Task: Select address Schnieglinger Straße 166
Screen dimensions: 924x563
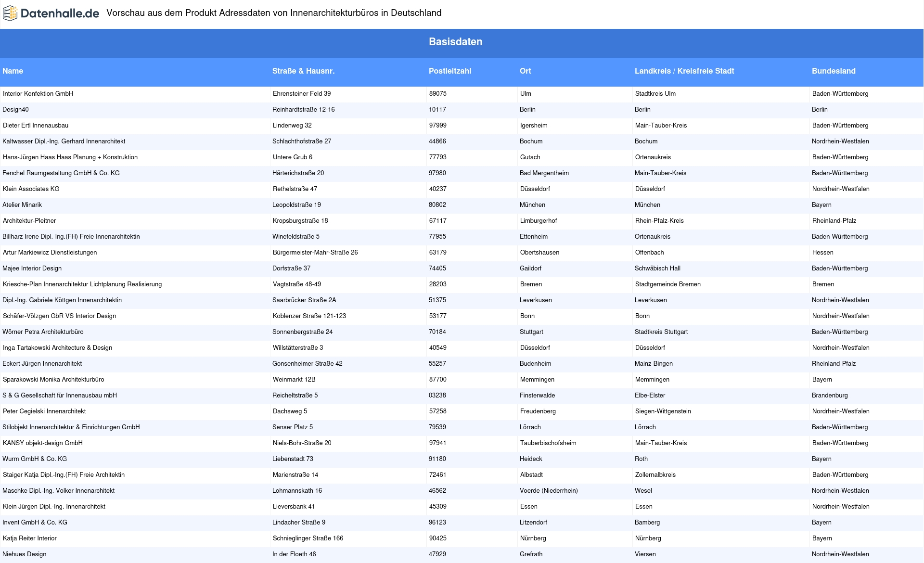Action: pos(308,538)
